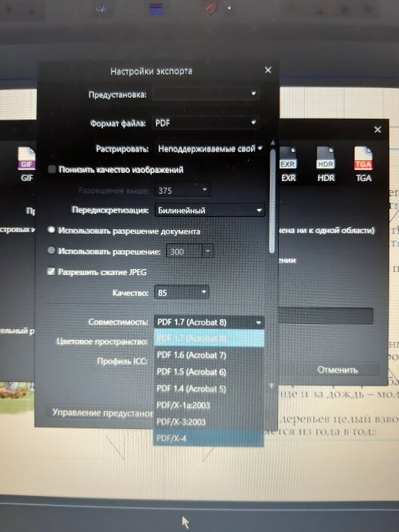This screenshot has width=399, height=532.
Task: Choose 'PDF 1.6 (Acrobat 7)' from the list
Action: (209, 355)
